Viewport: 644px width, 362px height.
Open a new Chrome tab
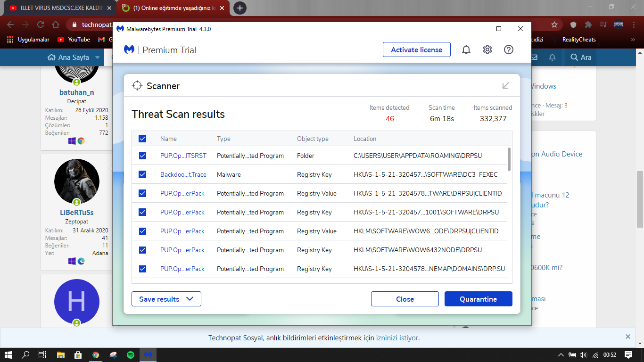pyautogui.click(x=240, y=8)
